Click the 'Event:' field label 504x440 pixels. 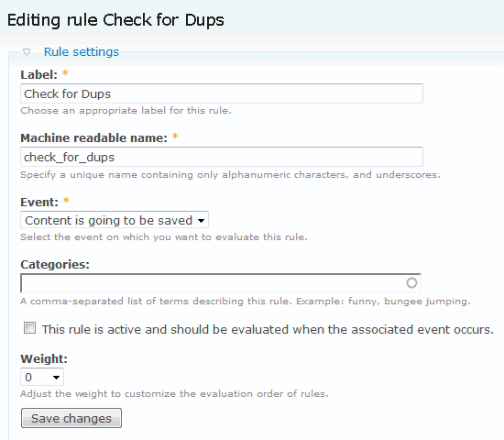click(x=39, y=203)
